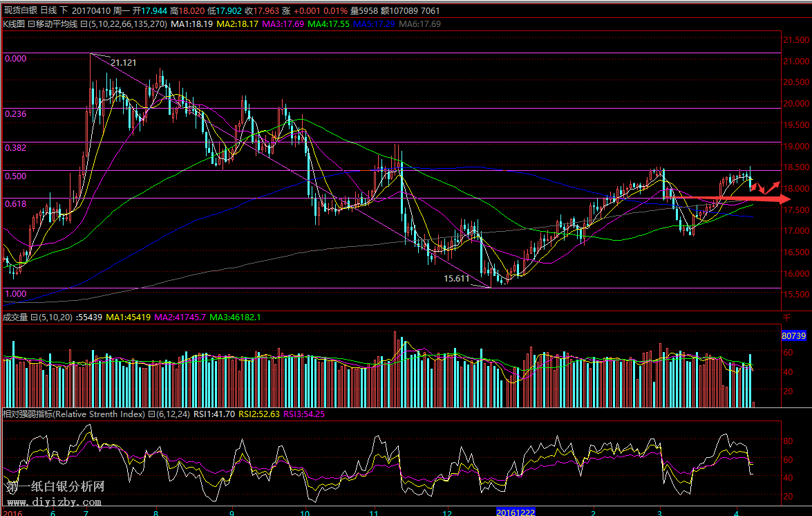Select the magenta MA3:17.69 color label
This screenshot has width=812, height=516.
283,24
